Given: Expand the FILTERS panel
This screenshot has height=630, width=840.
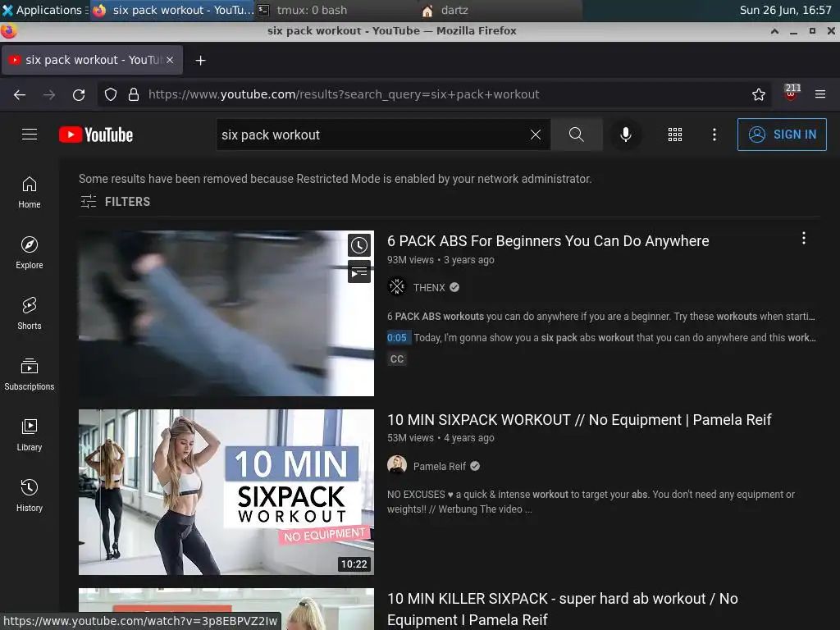Looking at the screenshot, I should click(115, 202).
